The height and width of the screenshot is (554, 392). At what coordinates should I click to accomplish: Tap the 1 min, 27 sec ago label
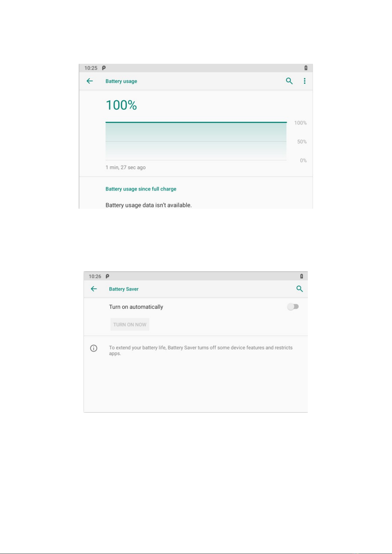coord(126,167)
